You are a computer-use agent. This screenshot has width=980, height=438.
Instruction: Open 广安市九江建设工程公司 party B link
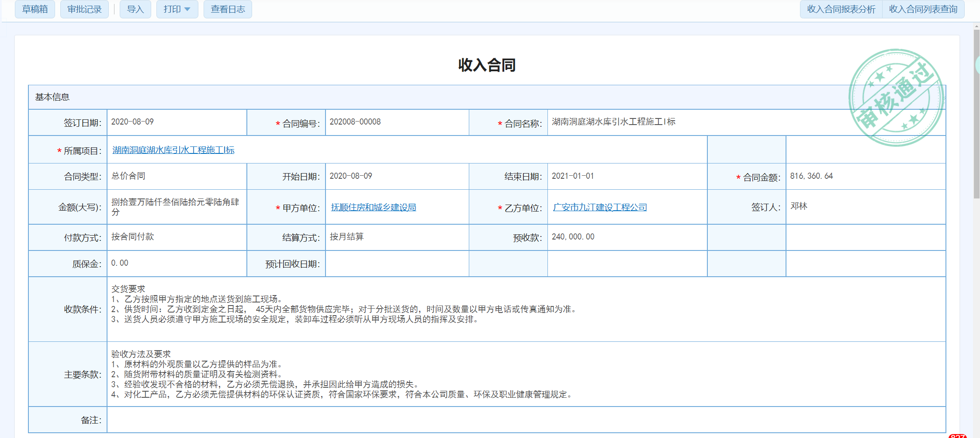[x=600, y=207]
